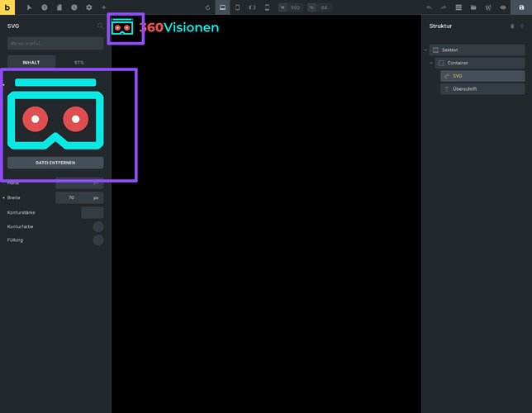Select the Sektion row in structure
The image size is (532, 413).
click(x=477, y=50)
